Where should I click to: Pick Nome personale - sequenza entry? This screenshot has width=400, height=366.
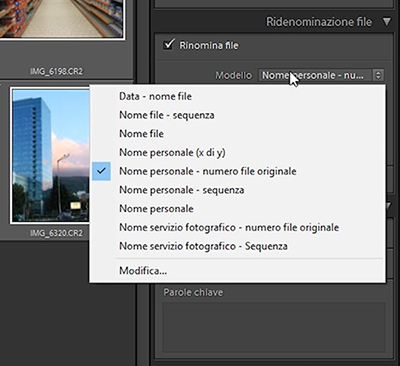click(237, 190)
